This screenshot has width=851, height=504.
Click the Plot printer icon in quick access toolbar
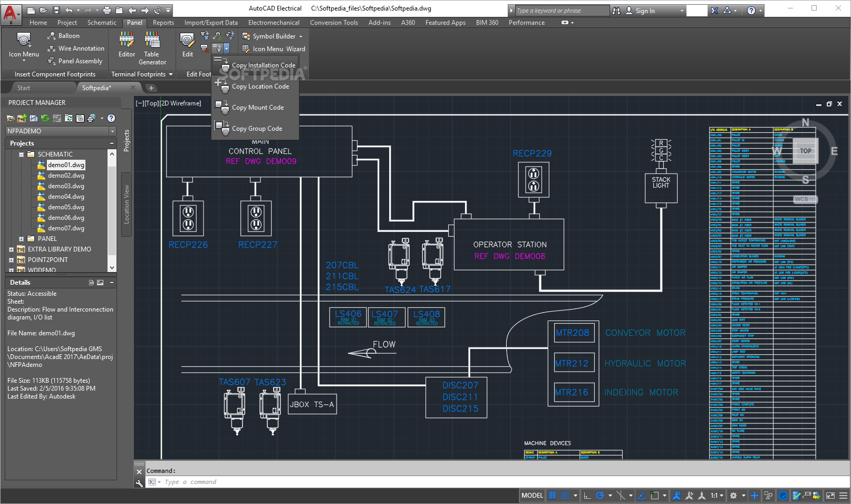(107, 10)
